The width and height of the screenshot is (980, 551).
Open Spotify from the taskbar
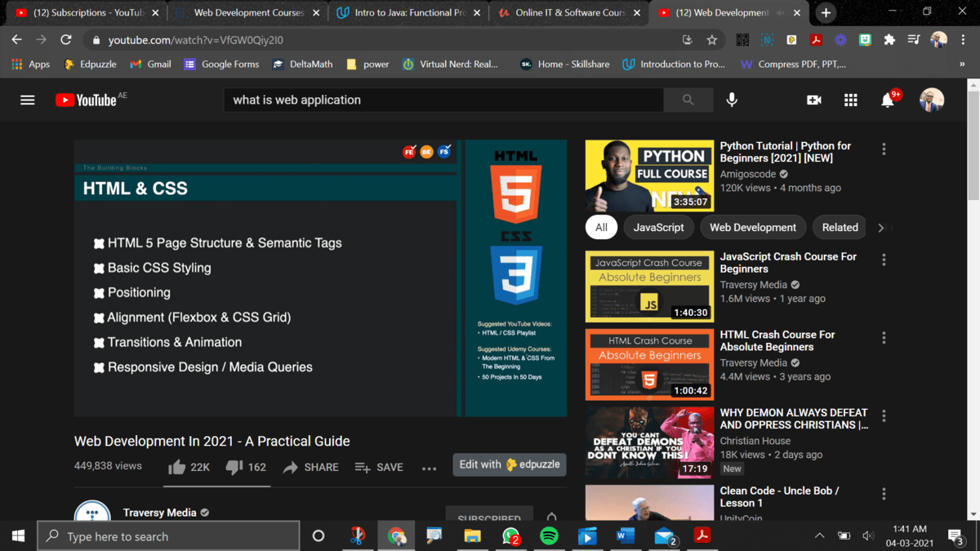click(549, 536)
